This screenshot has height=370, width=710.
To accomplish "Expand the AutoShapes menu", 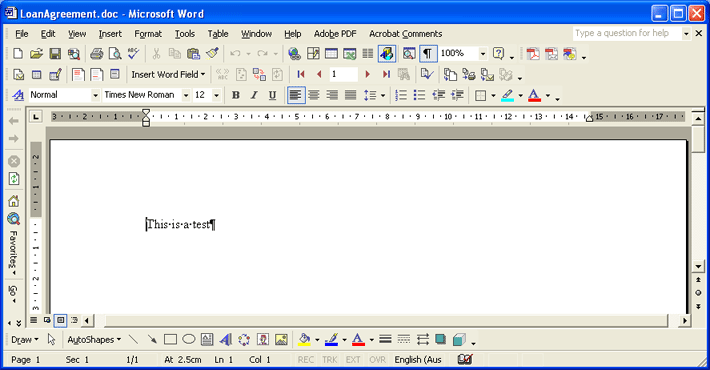I will click(94, 340).
